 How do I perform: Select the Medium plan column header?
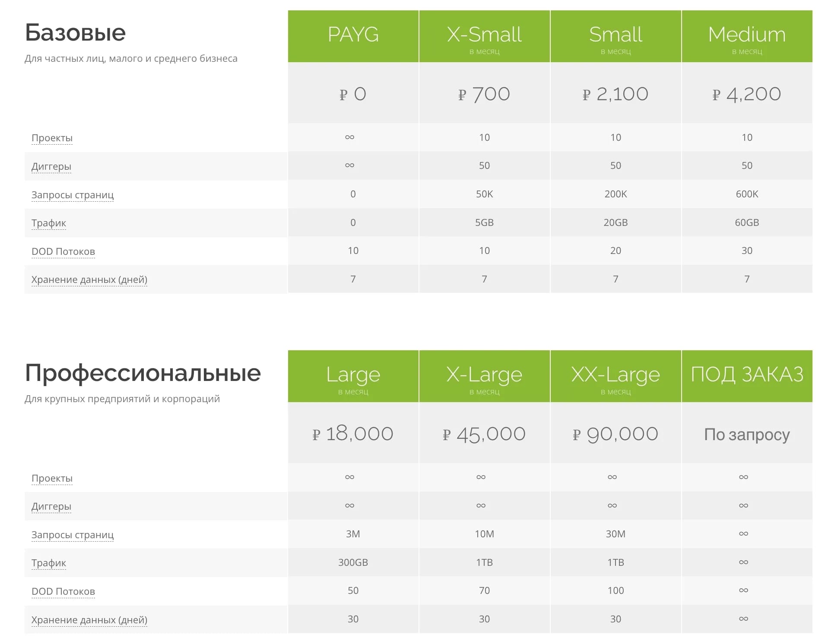747,36
